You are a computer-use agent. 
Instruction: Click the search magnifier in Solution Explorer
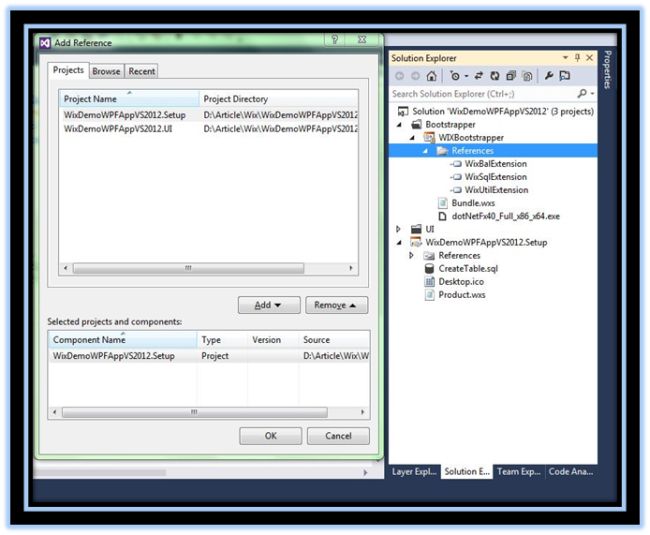pyautogui.click(x=582, y=94)
